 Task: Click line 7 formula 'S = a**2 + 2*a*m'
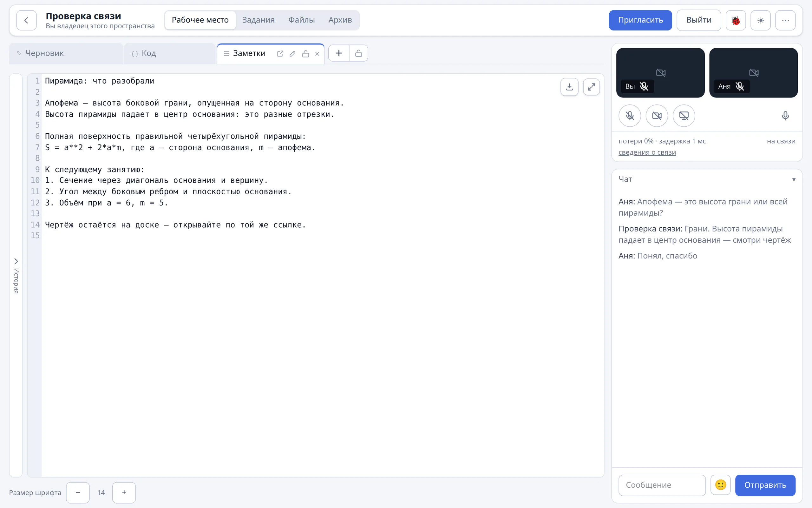click(x=83, y=148)
